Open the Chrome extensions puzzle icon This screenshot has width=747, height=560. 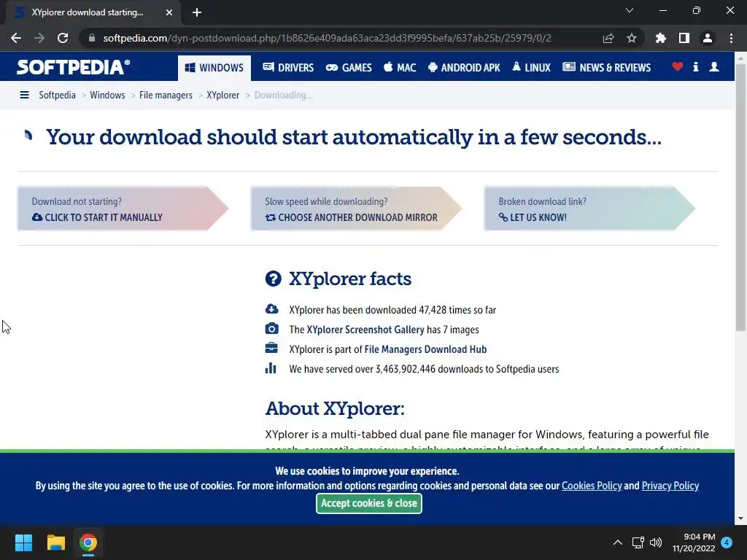tap(661, 38)
